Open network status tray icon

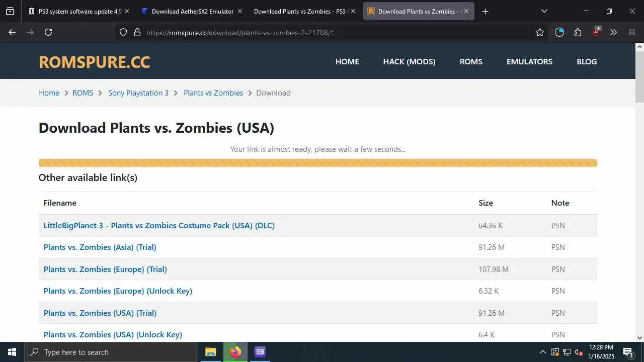[x=567, y=352]
